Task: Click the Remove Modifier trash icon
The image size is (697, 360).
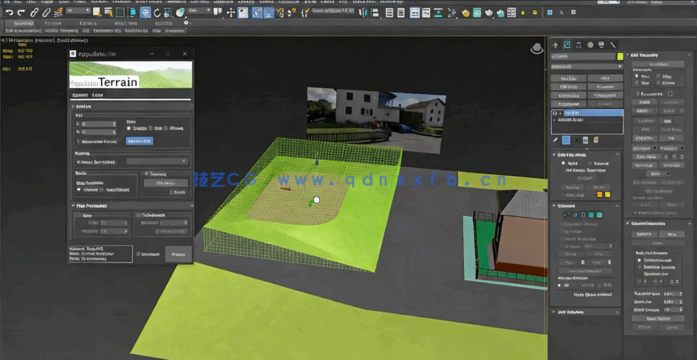Action: point(586,140)
